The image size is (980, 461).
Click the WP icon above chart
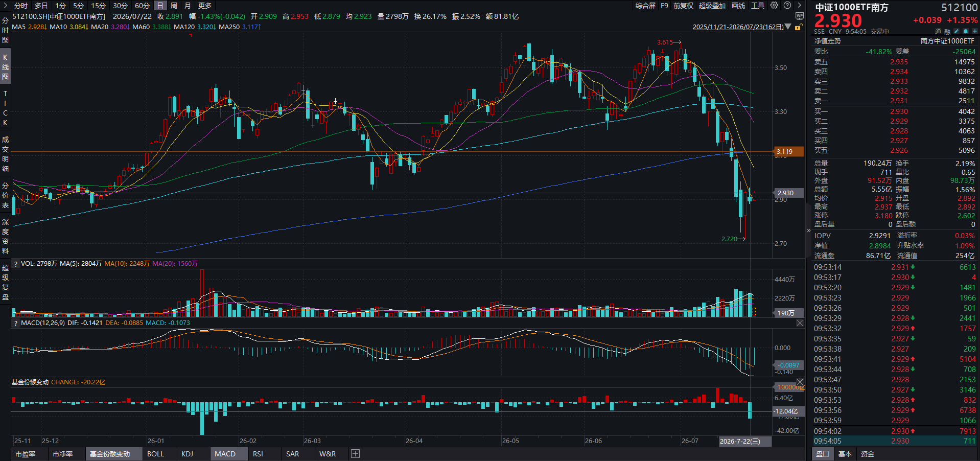pyautogui.click(x=800, y=16)
